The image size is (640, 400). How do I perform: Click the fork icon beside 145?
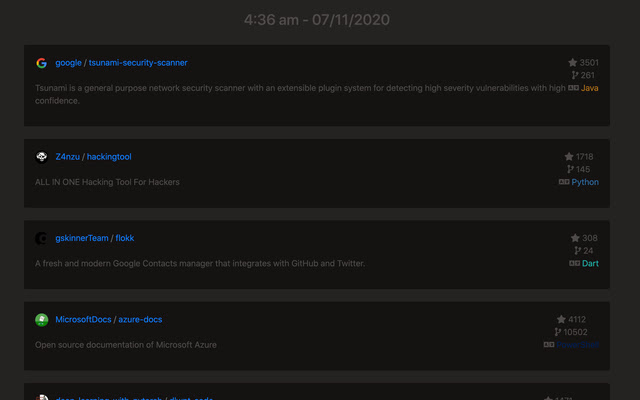[570, 169]
